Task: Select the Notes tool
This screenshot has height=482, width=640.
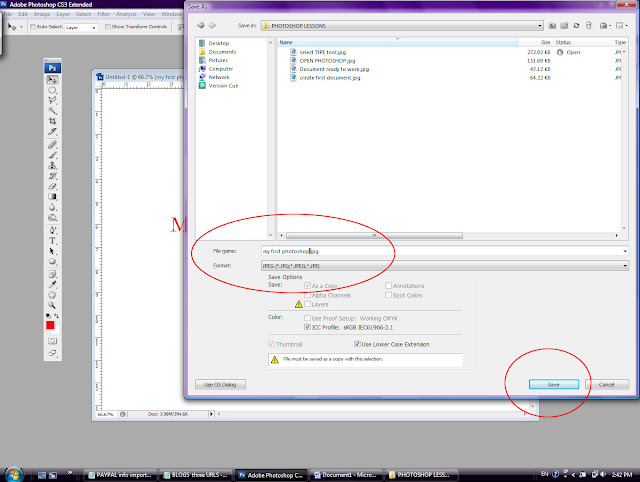Action: 52,274
